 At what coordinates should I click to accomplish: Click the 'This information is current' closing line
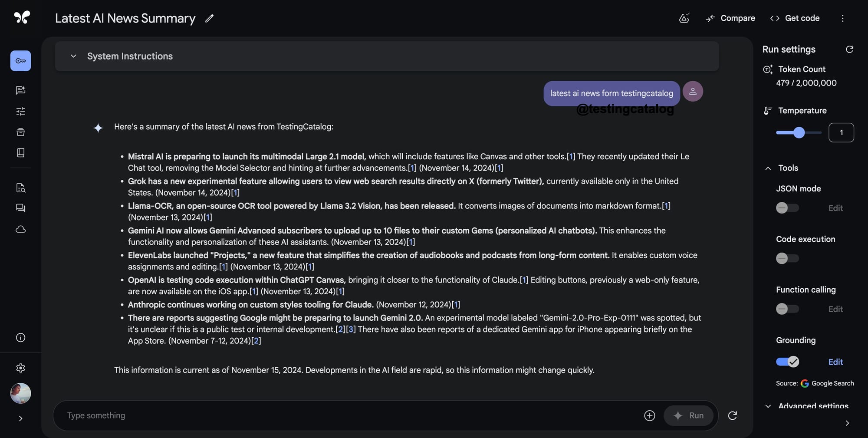(x=354, y=370)
